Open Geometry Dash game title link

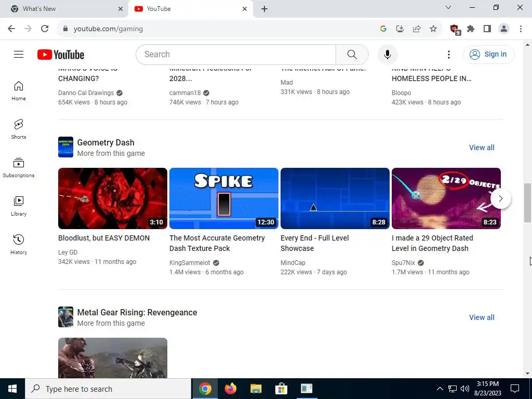(x=105, y=142)
